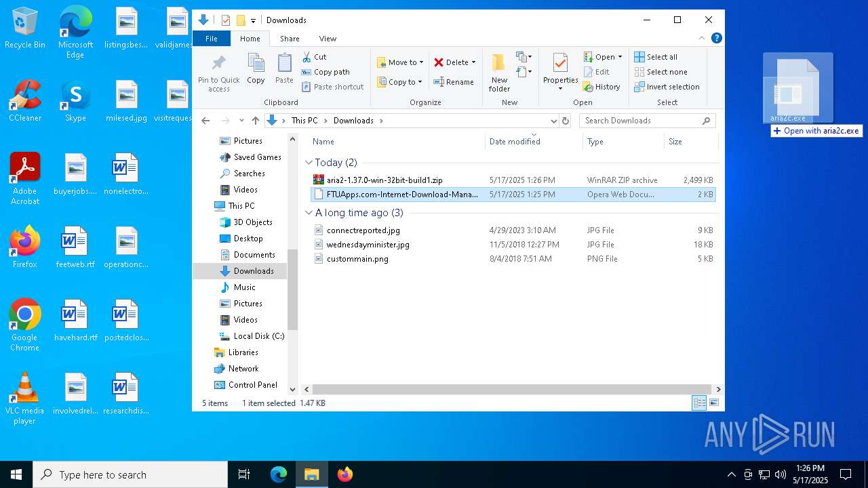Open the Copy to dropdown

pyautogui.click(x=399, y=82)
